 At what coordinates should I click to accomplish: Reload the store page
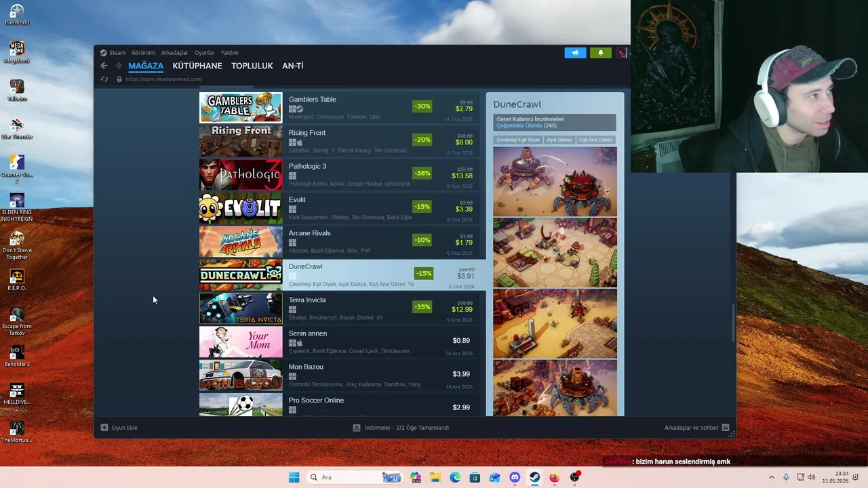104,79
